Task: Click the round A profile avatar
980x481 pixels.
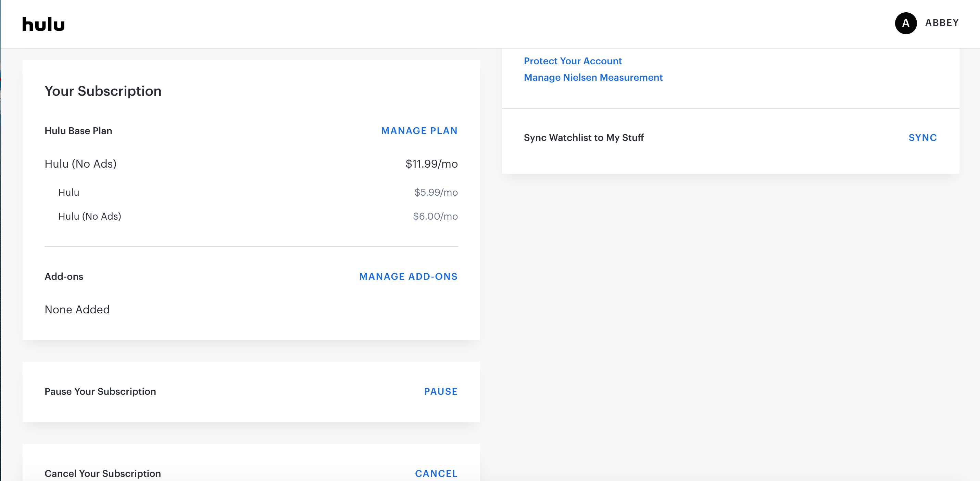Action: [905, 23]
